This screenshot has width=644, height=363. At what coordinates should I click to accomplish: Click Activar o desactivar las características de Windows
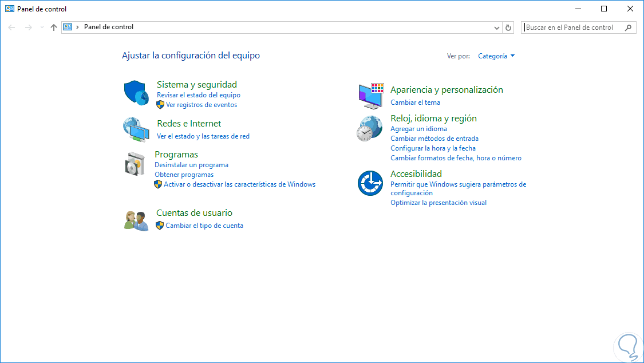tap(239, 184)
